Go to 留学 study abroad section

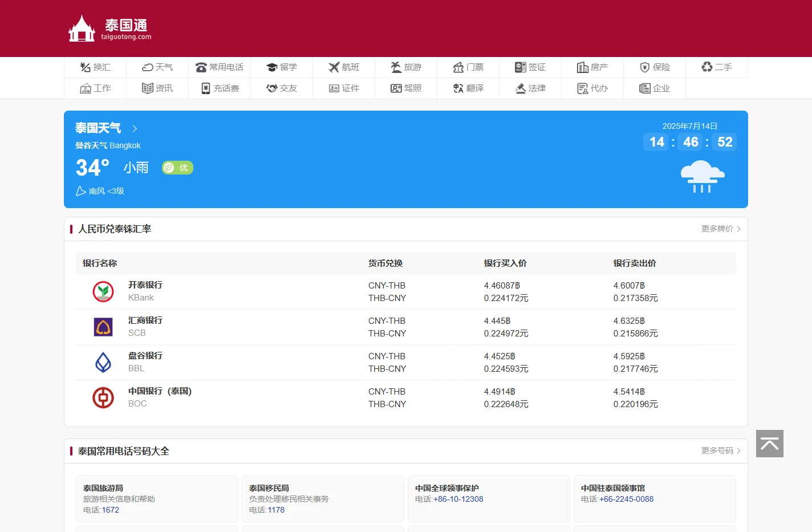pos(282,67)
